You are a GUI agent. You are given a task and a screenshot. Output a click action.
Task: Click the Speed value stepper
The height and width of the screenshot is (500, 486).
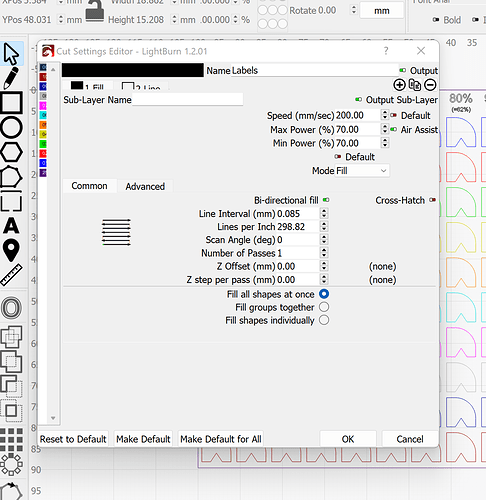[385, 115]
